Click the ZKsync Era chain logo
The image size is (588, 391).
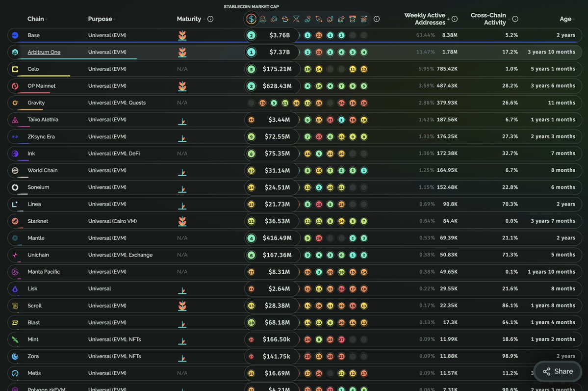15,136
